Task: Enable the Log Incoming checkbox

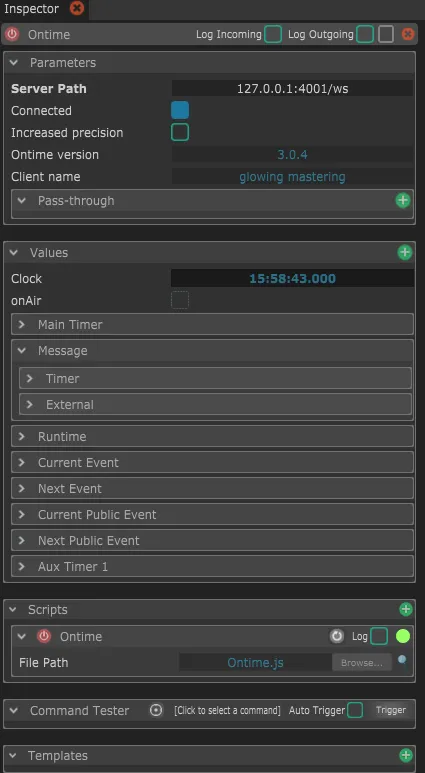Action: coord(273,35)
